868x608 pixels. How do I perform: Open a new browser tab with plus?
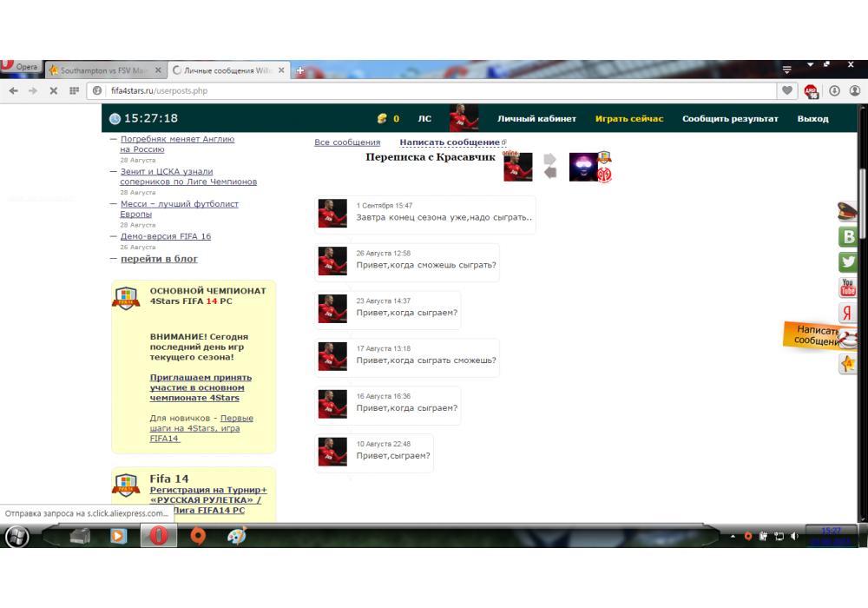click(300, 70)
